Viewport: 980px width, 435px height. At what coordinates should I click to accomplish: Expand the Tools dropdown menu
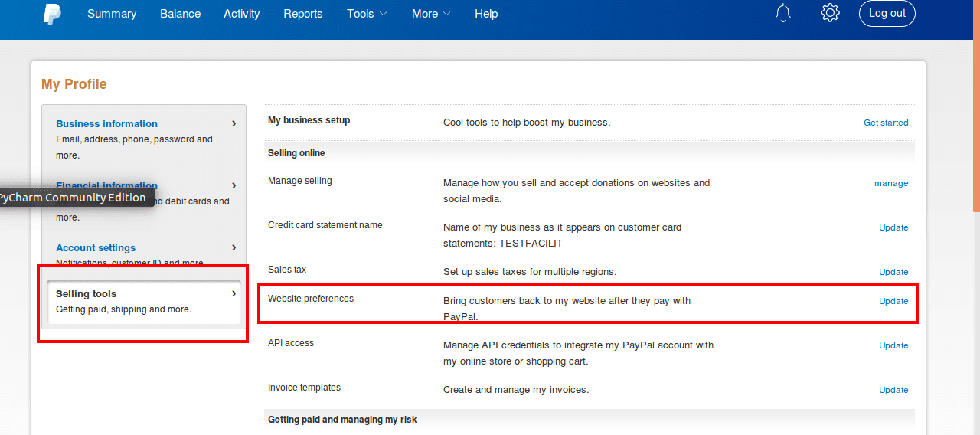click(367, 14)
